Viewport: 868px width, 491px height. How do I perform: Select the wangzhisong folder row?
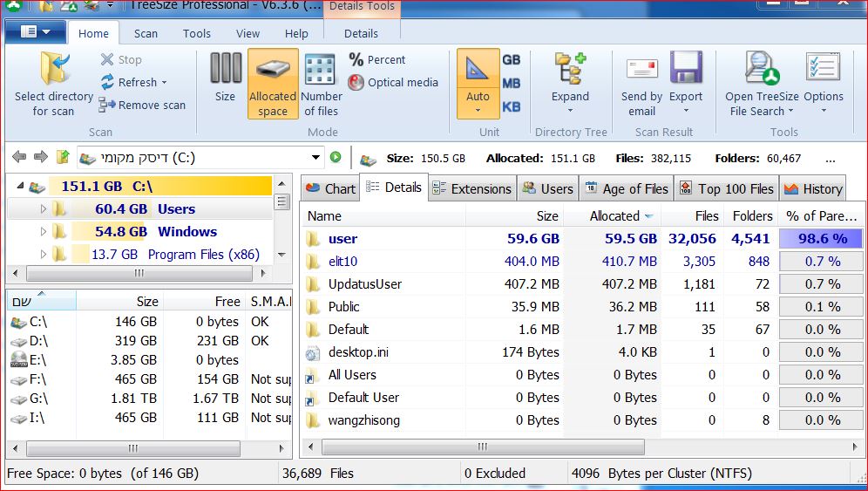[582, 420]
